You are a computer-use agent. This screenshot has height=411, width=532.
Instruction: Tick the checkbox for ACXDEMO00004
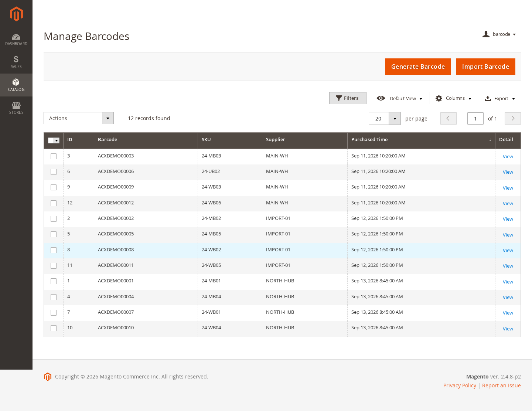[54, 297]
